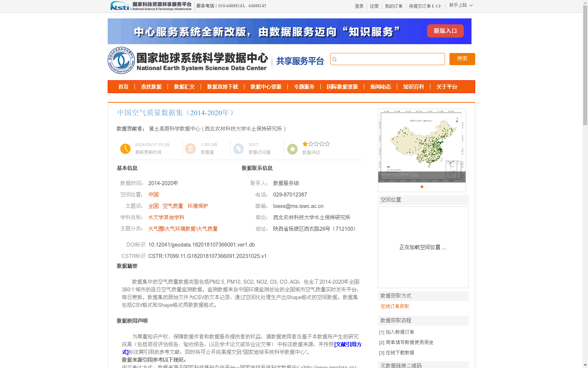Screen dimensions: 588x368
Task: Click the 搜索 search button
Action: [462, 59]
